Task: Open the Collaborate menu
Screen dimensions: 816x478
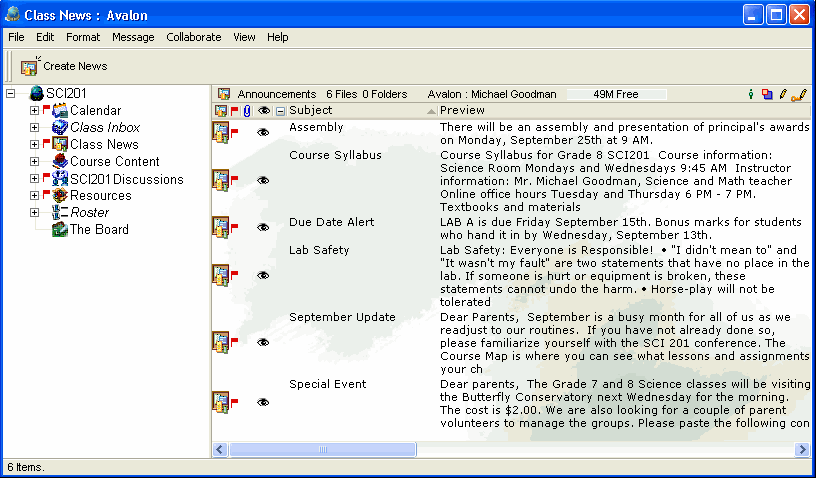Action: click(194, 37)
